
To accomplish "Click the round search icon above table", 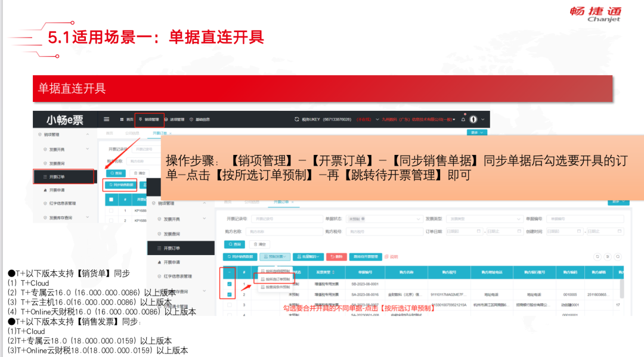I will click(x=618, y=257).
